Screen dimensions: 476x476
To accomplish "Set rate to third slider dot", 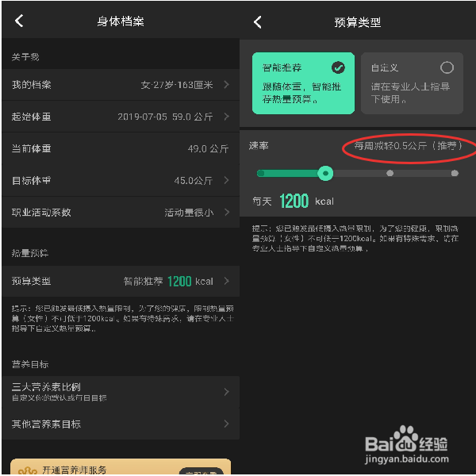I will tap(390, 173).
